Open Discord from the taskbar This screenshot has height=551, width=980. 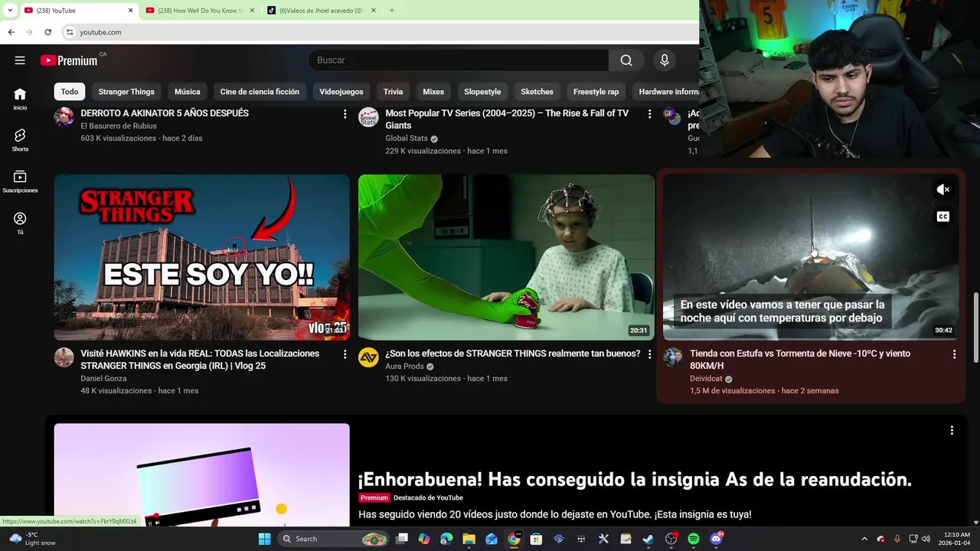716,539
